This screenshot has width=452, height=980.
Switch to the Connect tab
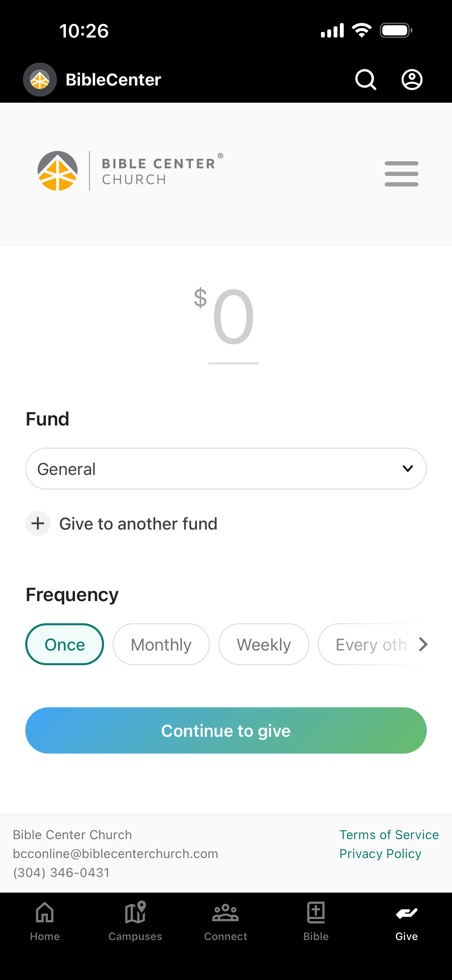click(226, 921)
